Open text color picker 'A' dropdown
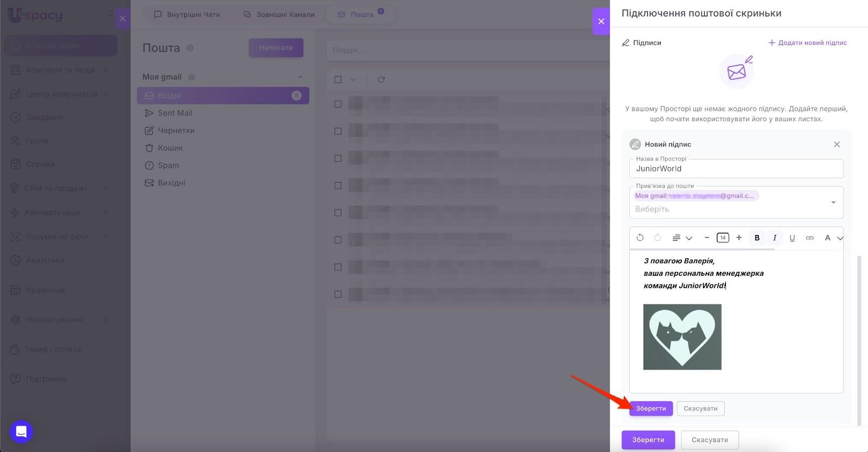This screenshot has width=868, height=452. point(833,238)
